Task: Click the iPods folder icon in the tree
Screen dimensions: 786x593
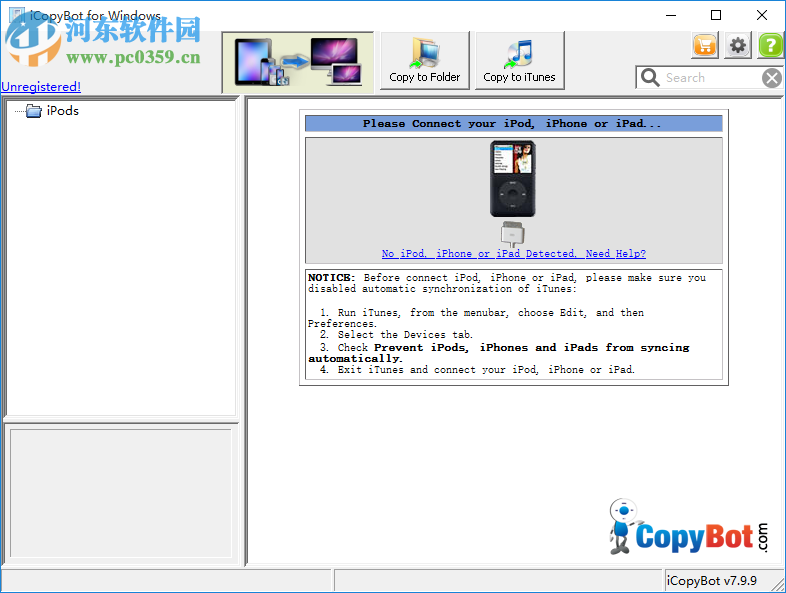Action: [x=34, y=111]
